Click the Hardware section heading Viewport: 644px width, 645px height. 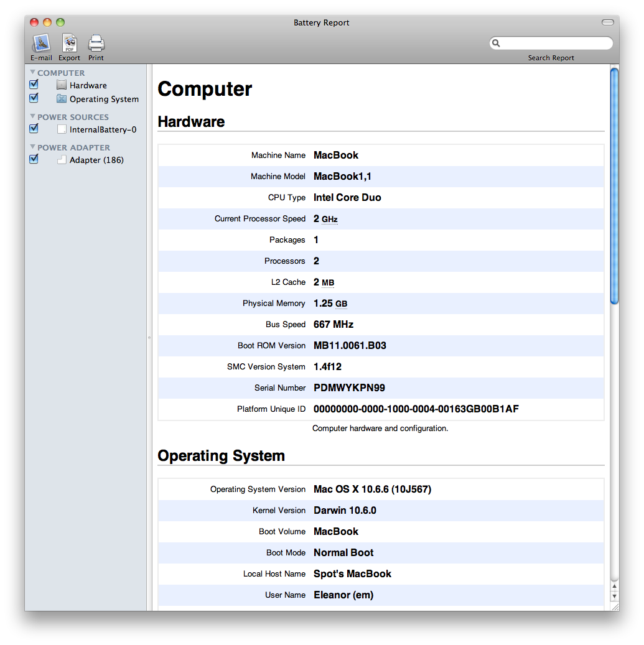point(192,122)
